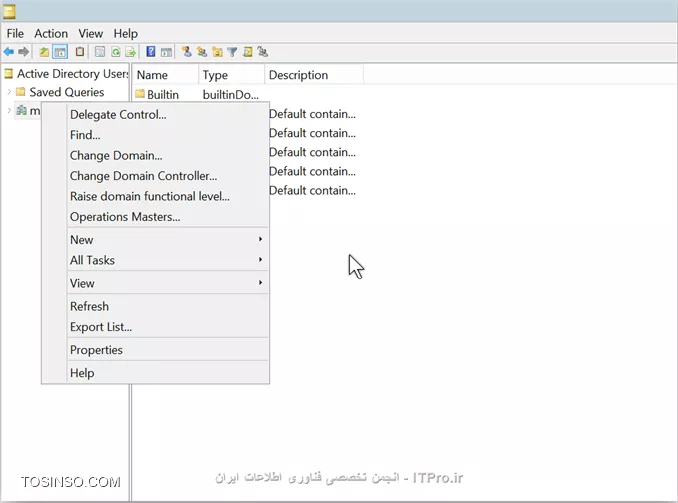Click the Active Directory Users root icon

coord(8,74)
